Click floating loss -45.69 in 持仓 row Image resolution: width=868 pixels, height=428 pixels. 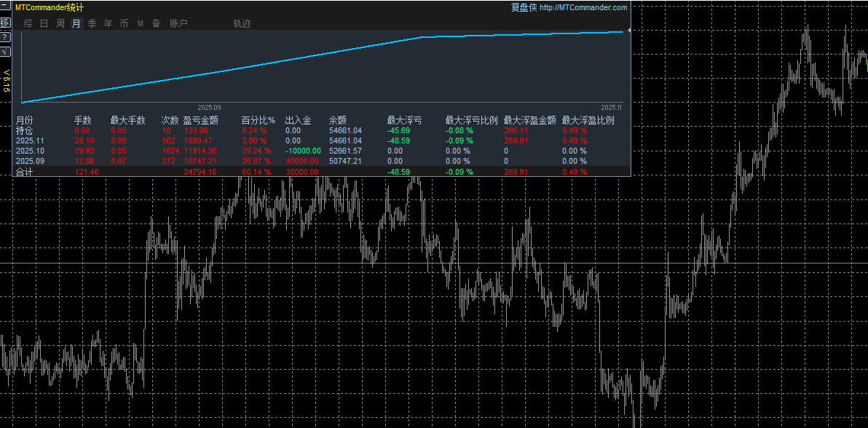click(x=398, y=131)
